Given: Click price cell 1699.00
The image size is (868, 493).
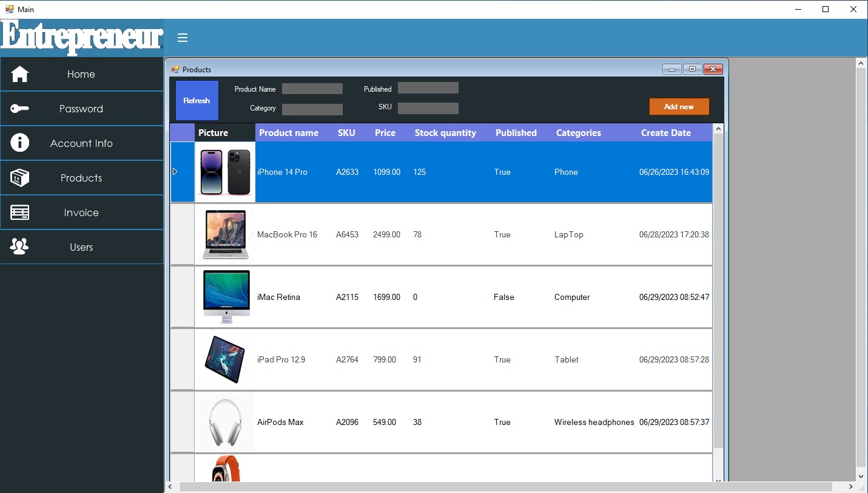Looking at the screenshot, I should (x=391, y=297).
